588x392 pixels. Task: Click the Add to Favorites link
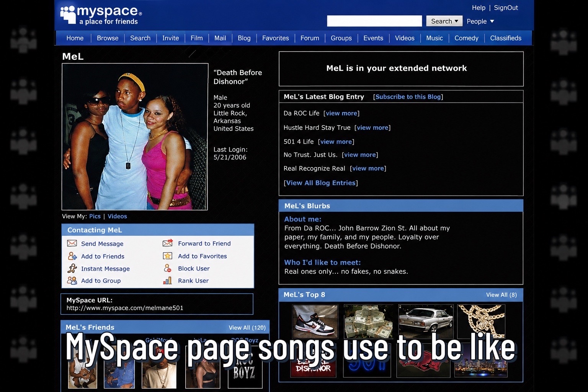pyautogui.click(x=203, y=256)
